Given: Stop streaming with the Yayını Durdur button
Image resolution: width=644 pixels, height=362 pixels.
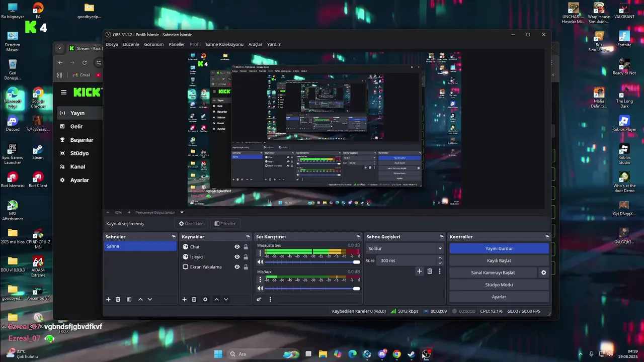Looking at the screenshot, I should point(499,248).
